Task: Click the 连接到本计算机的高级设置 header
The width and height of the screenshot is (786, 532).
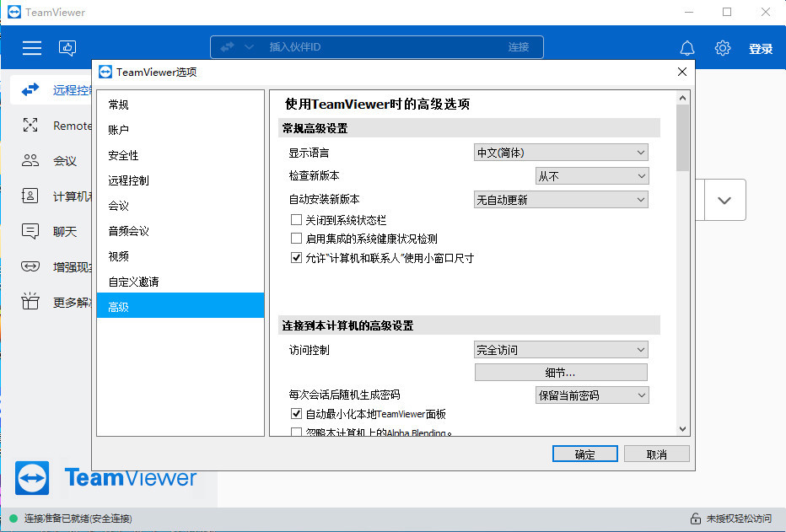Action: pos(469,325)
